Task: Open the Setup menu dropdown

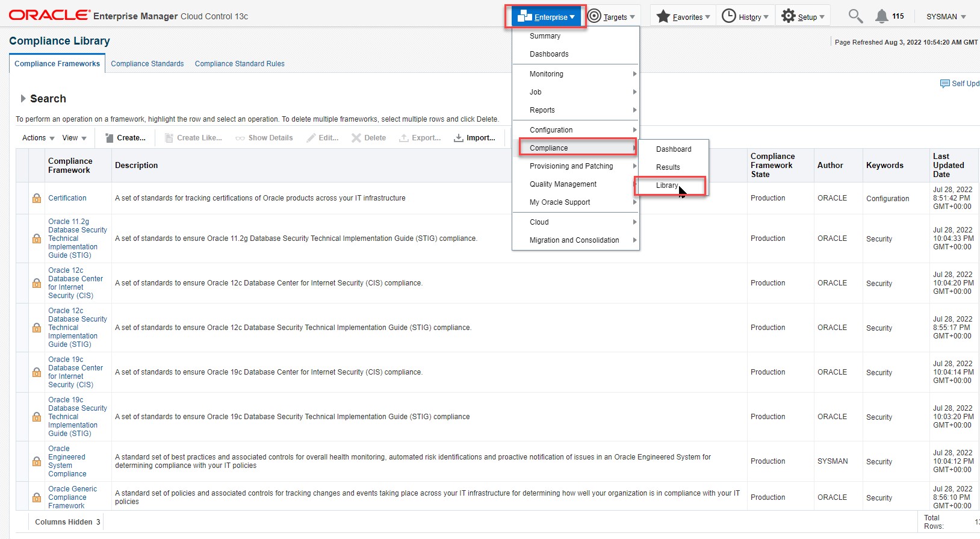Action: click(803, 17)
